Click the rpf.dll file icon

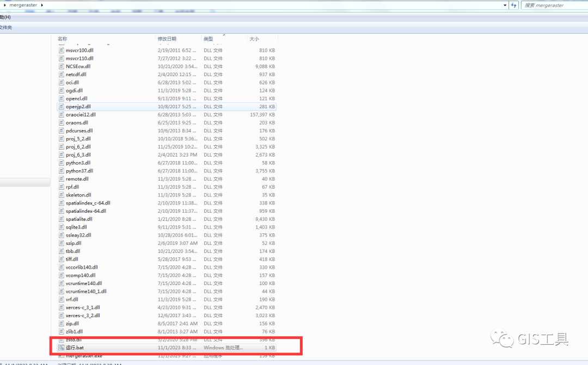tap(62, 187)
